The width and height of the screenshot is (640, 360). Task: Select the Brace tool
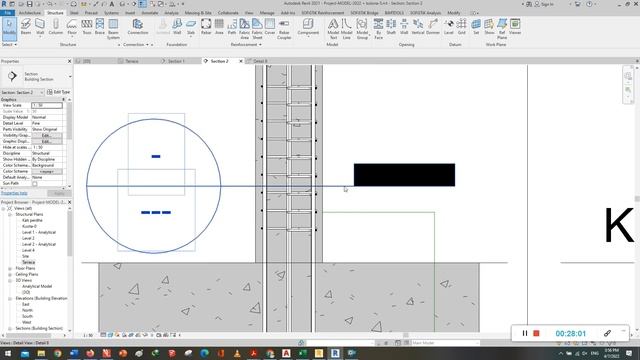pyautogui.click(x=100, y=27)
